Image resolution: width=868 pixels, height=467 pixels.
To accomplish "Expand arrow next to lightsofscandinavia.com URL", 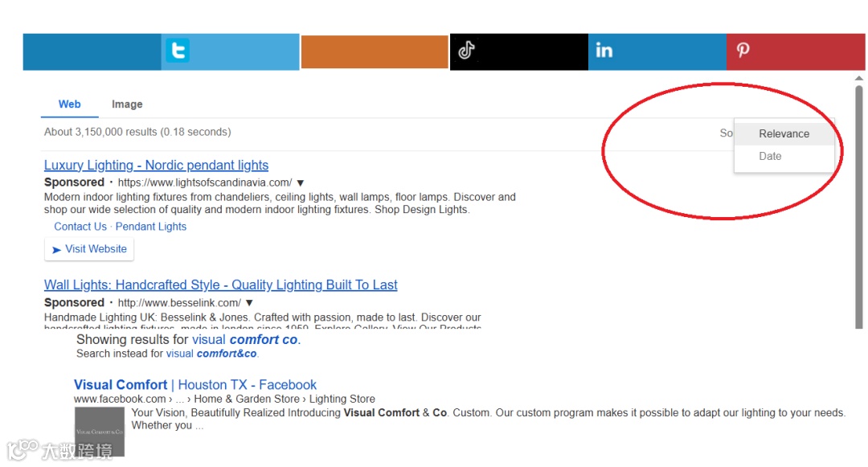I will pos(301,183).
